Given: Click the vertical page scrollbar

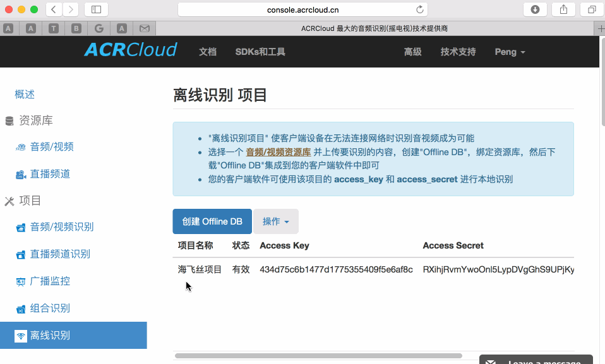Looking at the screenshot, I should 602,81.
